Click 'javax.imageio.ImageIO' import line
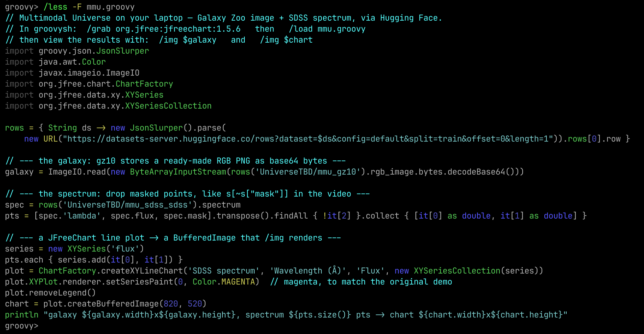The height and width of the screenshot is (334, 644). [72, 73]
